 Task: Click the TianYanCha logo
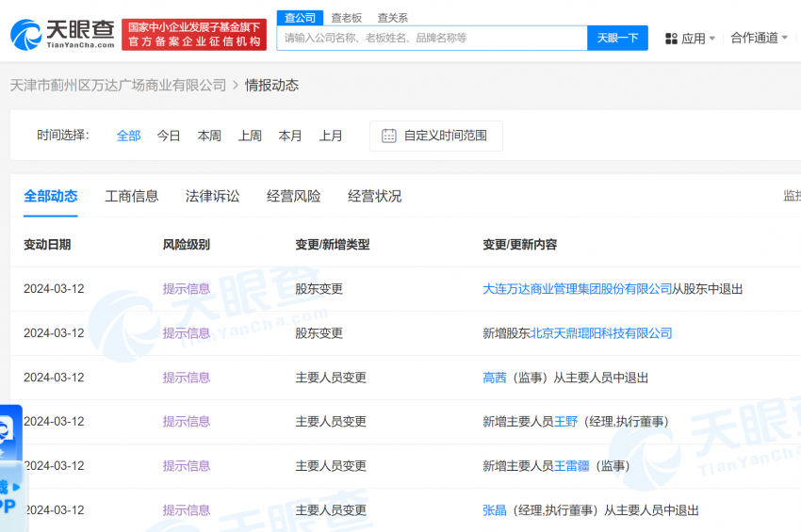click(62, 35)
